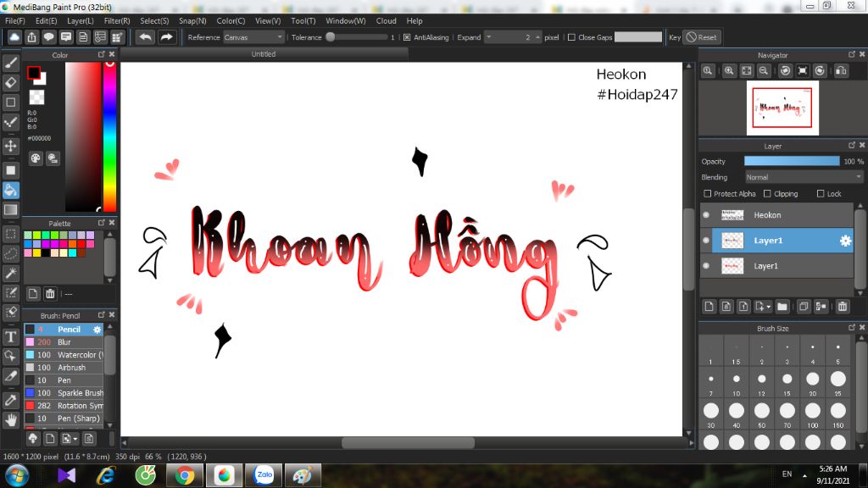
Task: Add a new layer folder
Action: pos(782,307)
